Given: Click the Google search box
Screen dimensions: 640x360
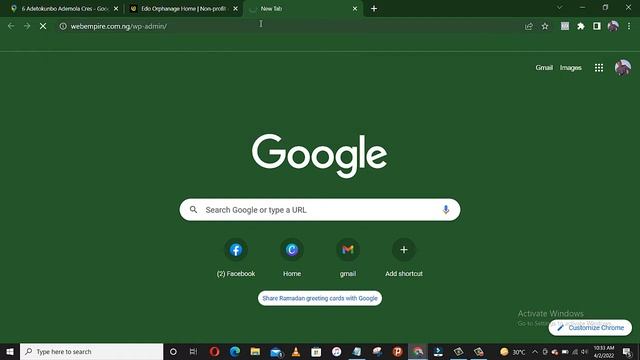Looking at the screenshot, I should click(x=320, y=210).
